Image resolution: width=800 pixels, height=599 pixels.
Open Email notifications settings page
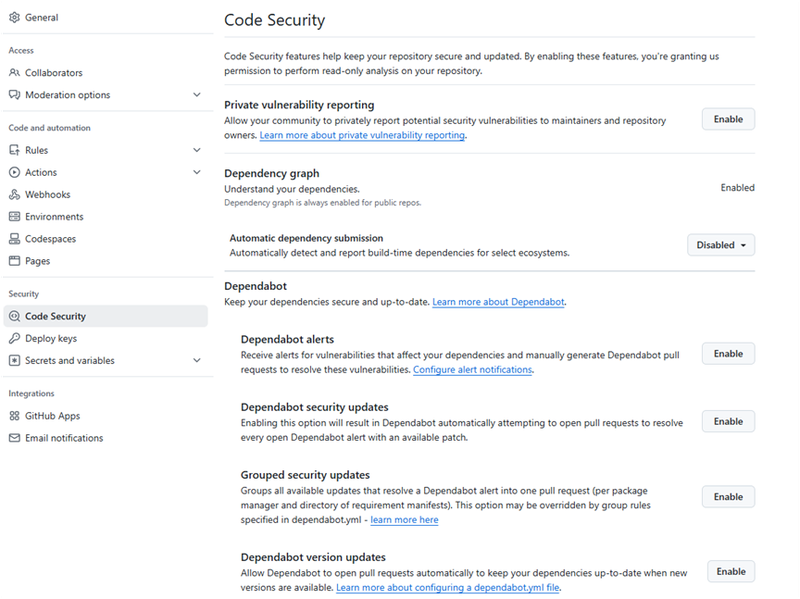[63, 438]
